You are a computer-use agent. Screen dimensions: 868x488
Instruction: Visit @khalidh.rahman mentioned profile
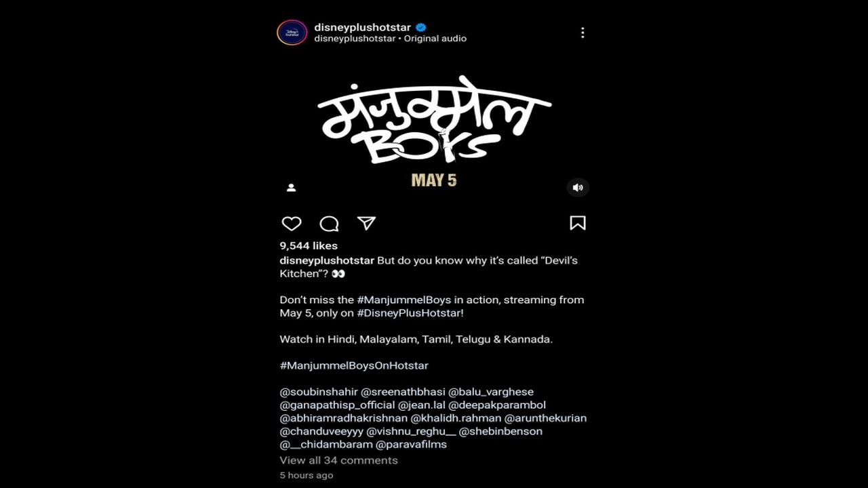(x=456, y=418)
